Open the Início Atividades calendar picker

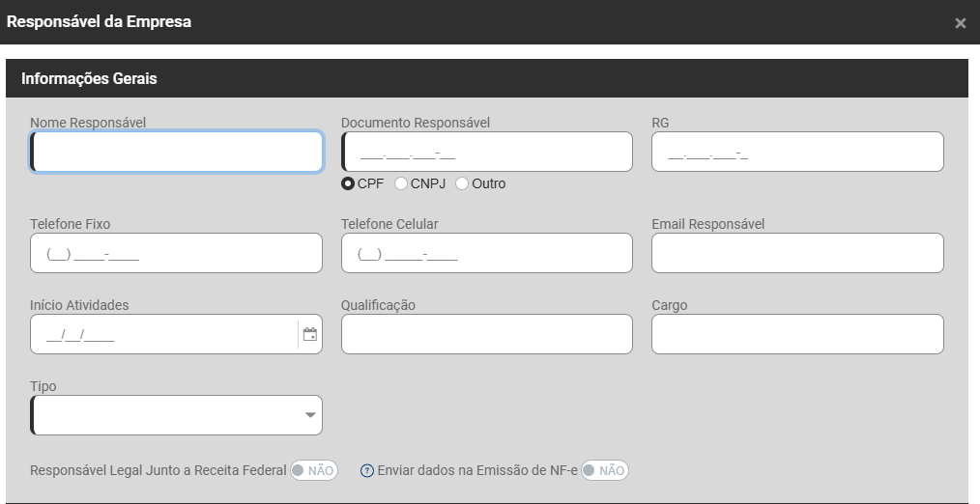click(310, 335)
